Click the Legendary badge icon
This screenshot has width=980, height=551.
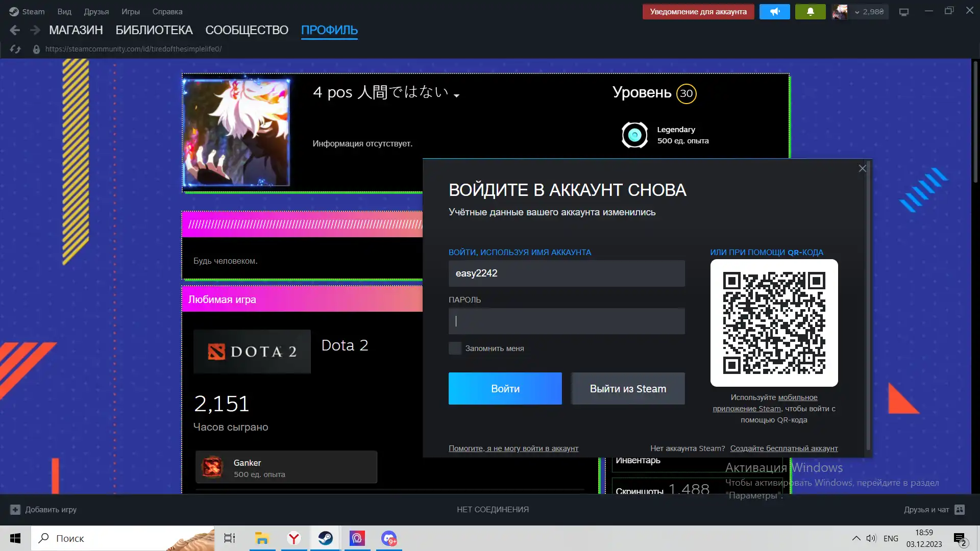coord(634,135)
